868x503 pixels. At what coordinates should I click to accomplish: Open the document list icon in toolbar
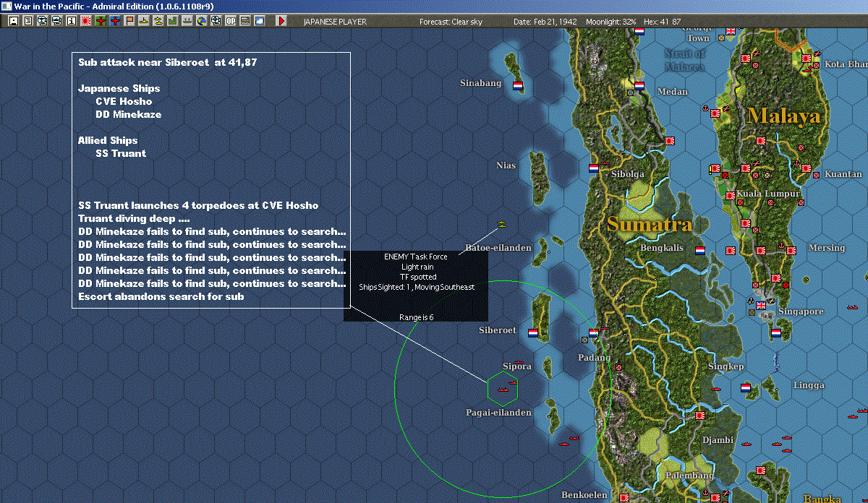[x=28, y=21]
